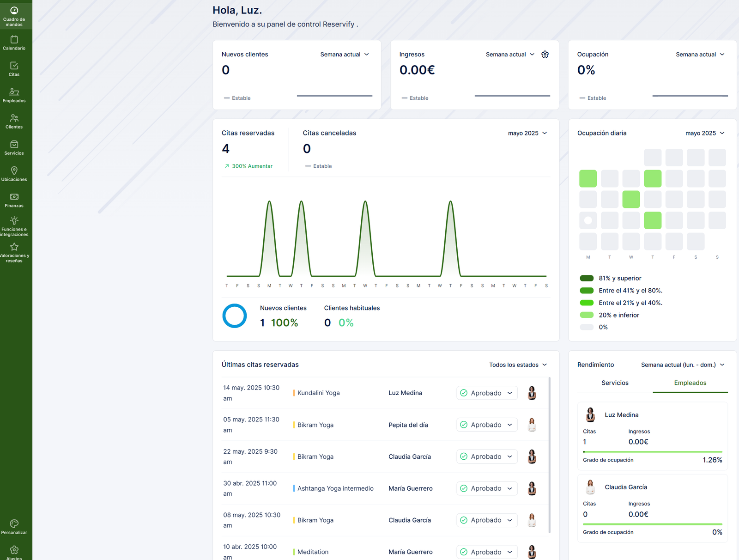Change Kundalini Yoga status Aprobado dropdown
Viewport: 739px width, 560px height.
pos(487,393)
